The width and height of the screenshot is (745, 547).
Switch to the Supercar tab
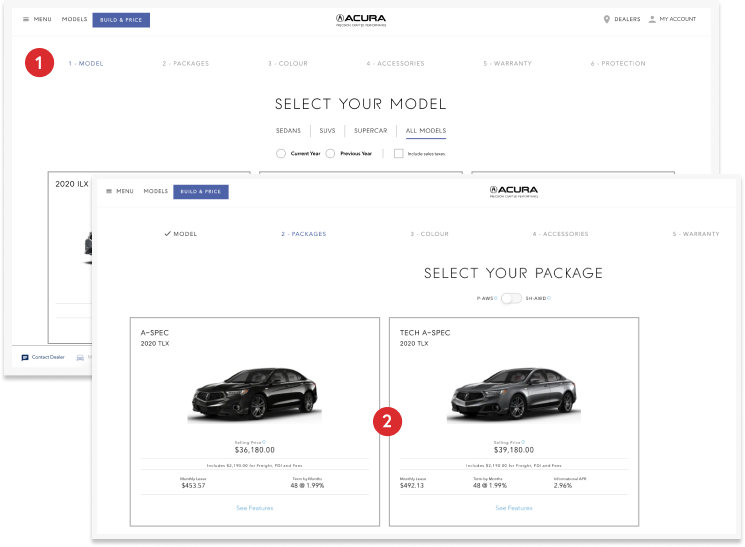pyautogui.click(x=370, y=131)
